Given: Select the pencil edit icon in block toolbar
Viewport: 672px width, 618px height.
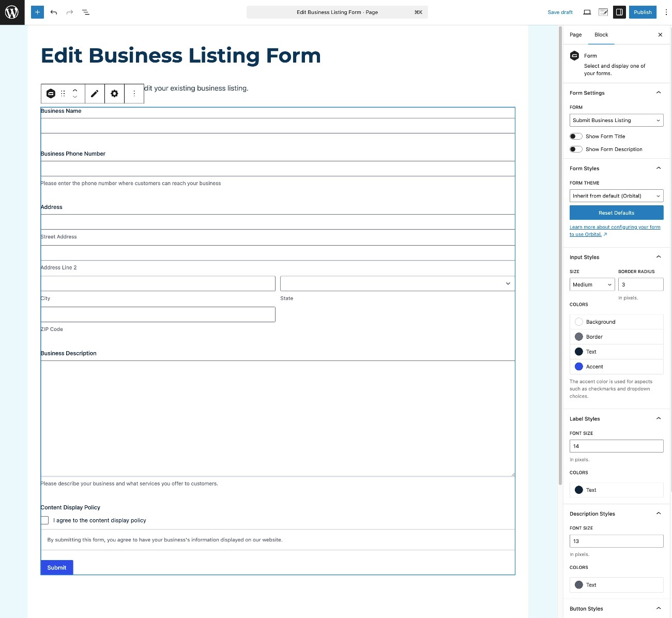Looking at the screenshot, I should [95, 94].
